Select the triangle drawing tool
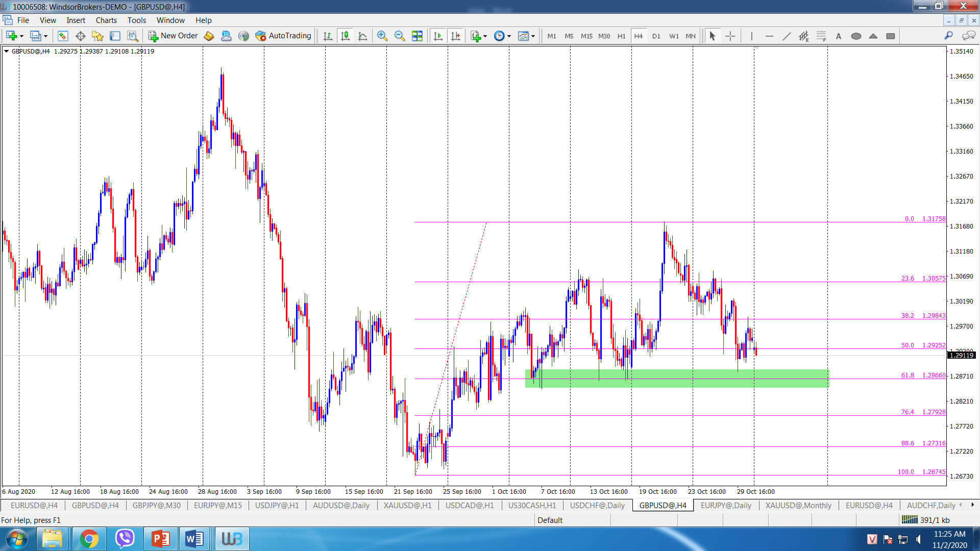Screen dimensions: 980x551 [x=873, y=36]
